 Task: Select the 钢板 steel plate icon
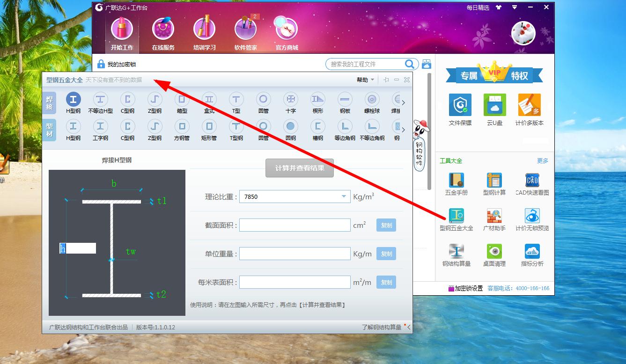click(x=345, y=103)
